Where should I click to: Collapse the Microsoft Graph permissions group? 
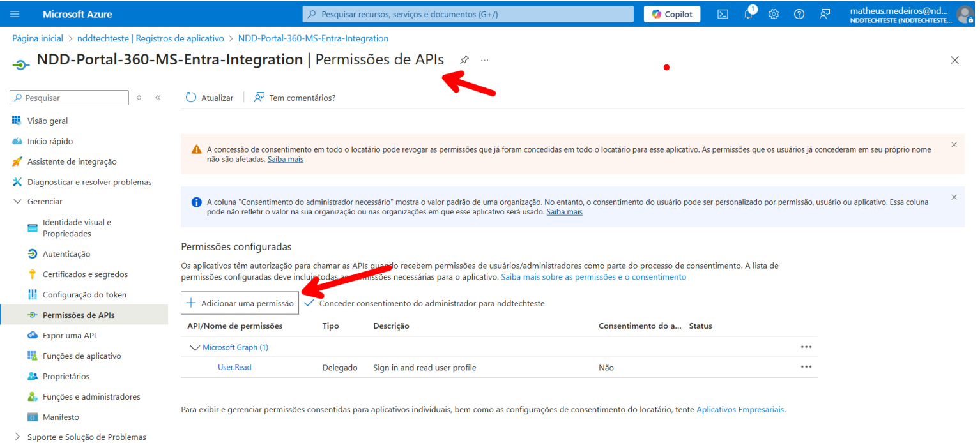point(195,348)
